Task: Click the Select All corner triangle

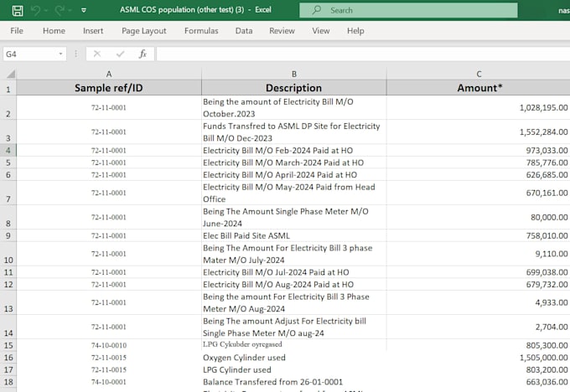Action: 11,74
